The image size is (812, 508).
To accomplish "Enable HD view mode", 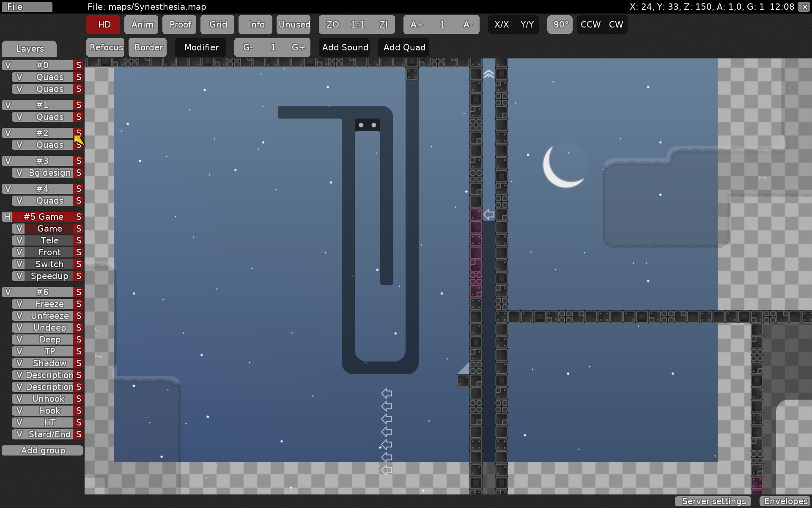I will click(x=102, y=24).
